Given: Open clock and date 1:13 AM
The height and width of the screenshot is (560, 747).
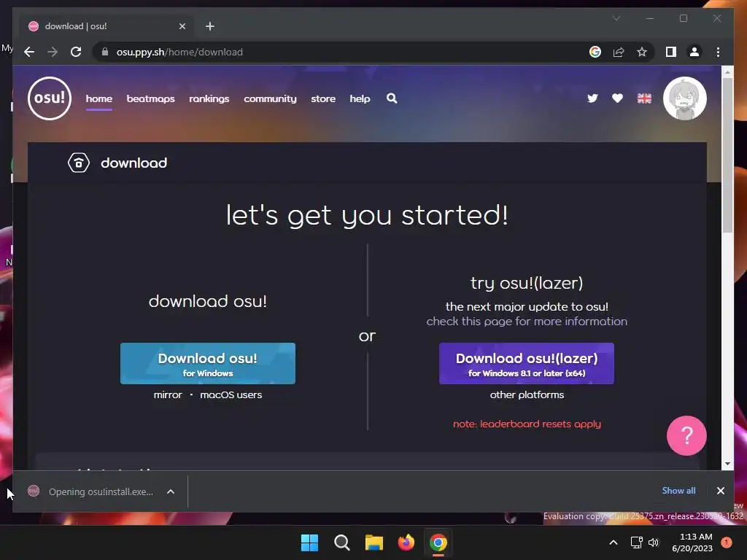Looking at the screenshot, I should click(692, 542).
